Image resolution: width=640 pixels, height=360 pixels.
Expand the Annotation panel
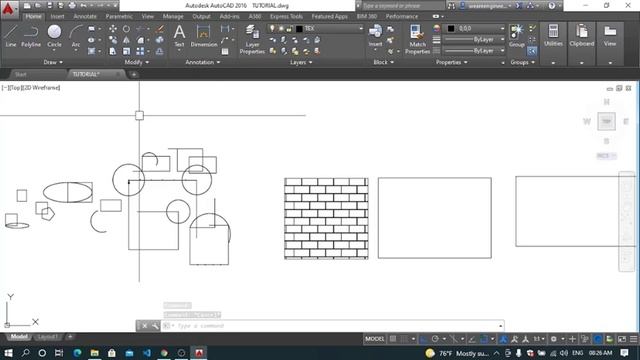coord(202,62)
